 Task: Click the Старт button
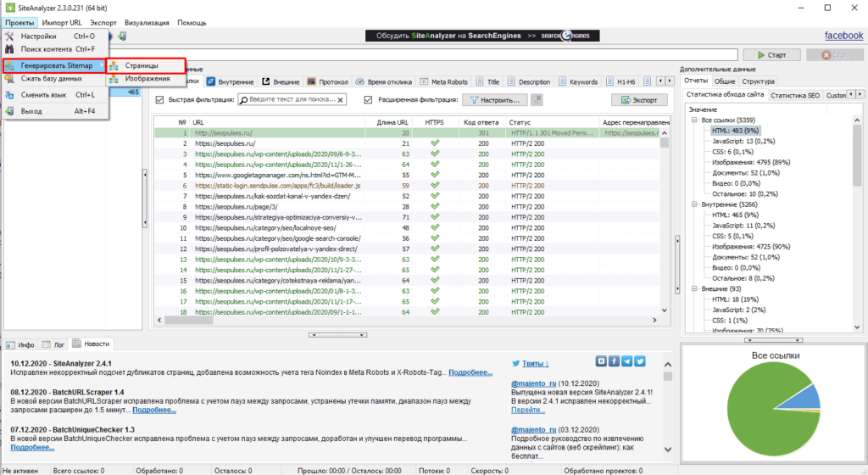coord(771,55)
